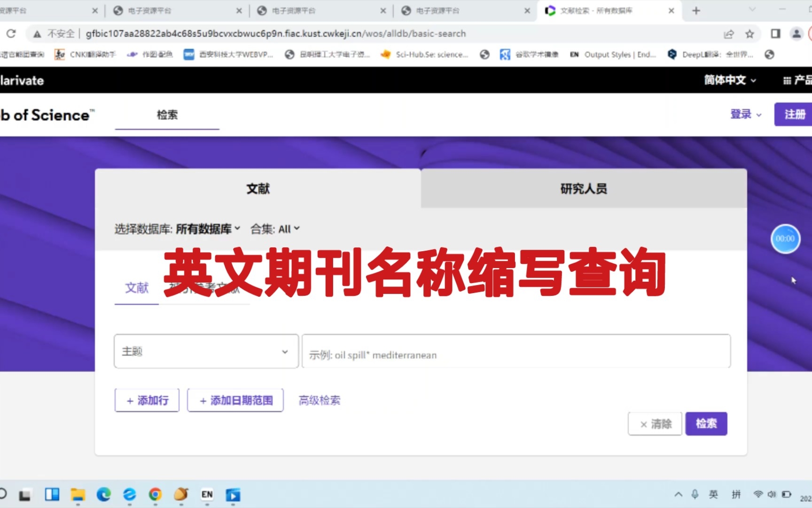
Task: Launch File Explorer from the taskbar
Action: 78,495
